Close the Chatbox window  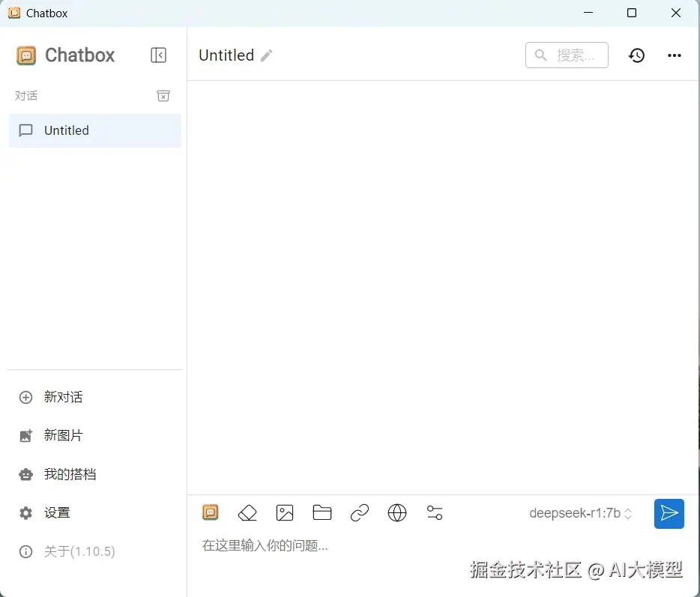[676, 13]
